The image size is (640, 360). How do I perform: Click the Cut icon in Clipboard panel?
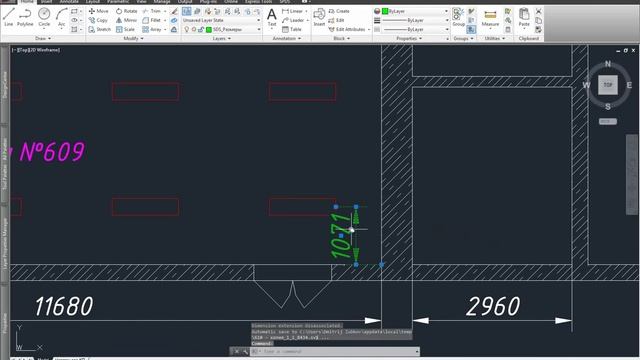point(539,11)
